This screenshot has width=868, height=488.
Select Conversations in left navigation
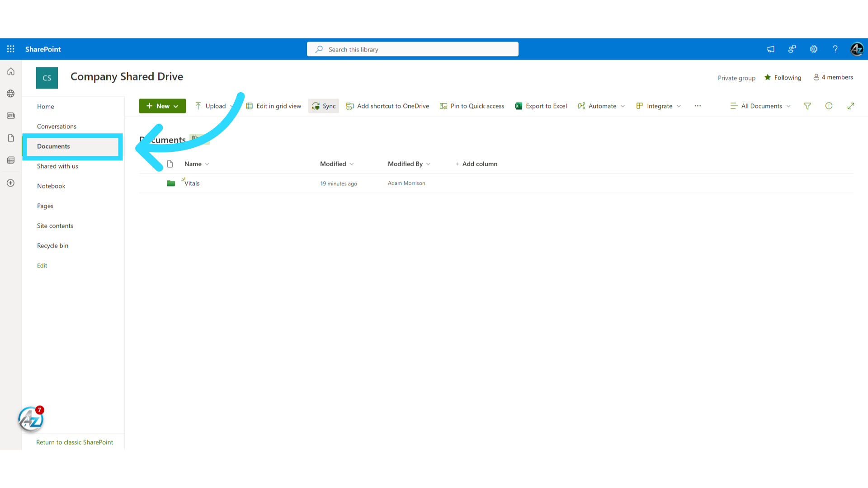57,127
